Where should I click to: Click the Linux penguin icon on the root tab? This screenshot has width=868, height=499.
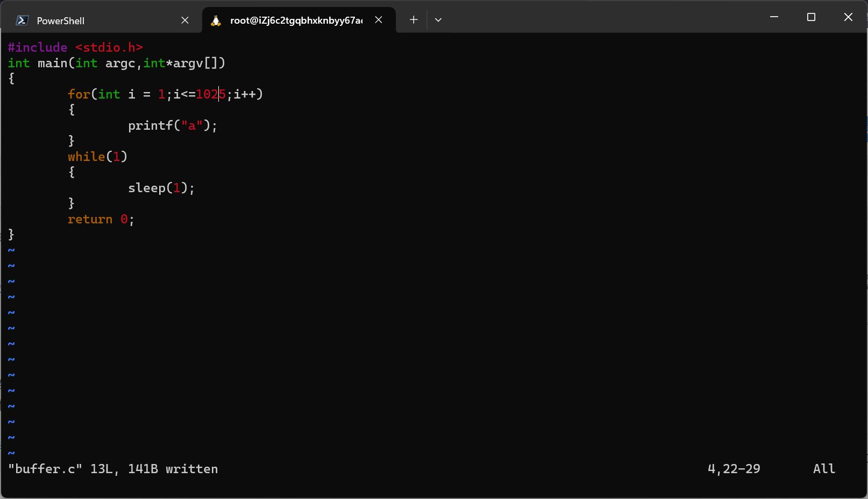click(216, 20)
